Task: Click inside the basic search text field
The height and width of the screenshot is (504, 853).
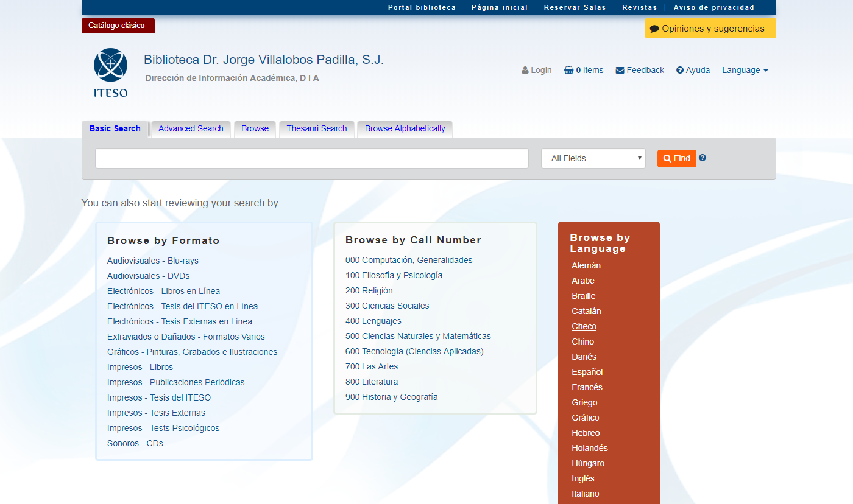Action: point(311,158)
